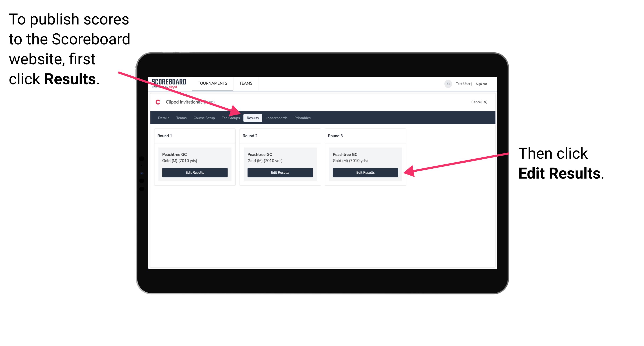
Task: Click the Printables tab option
Action: point(303,118)
